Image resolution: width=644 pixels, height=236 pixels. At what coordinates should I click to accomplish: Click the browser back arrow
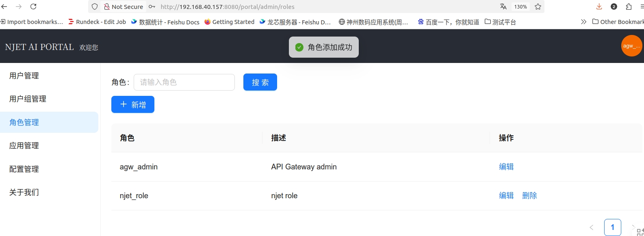pyautogui.click(x=4, y=6)
